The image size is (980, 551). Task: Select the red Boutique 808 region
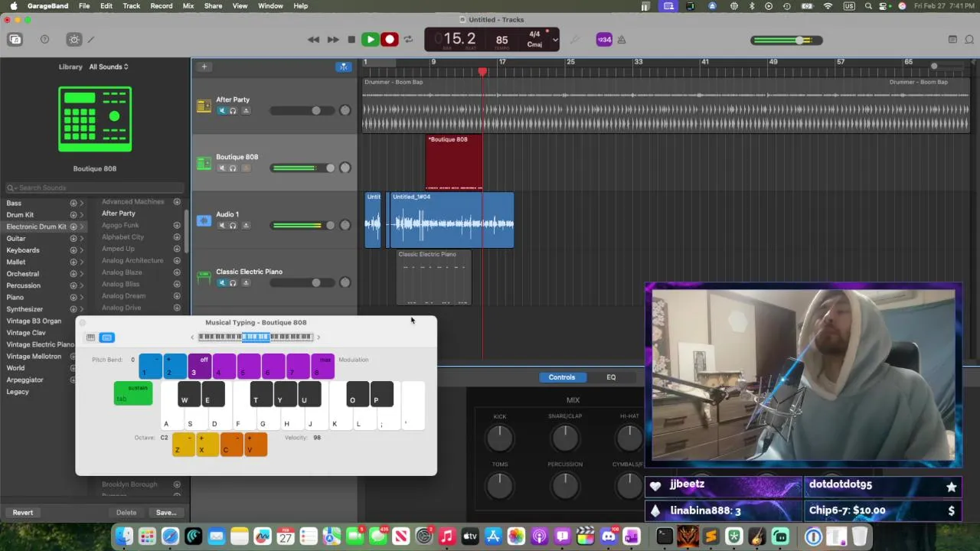pos(454,162)
